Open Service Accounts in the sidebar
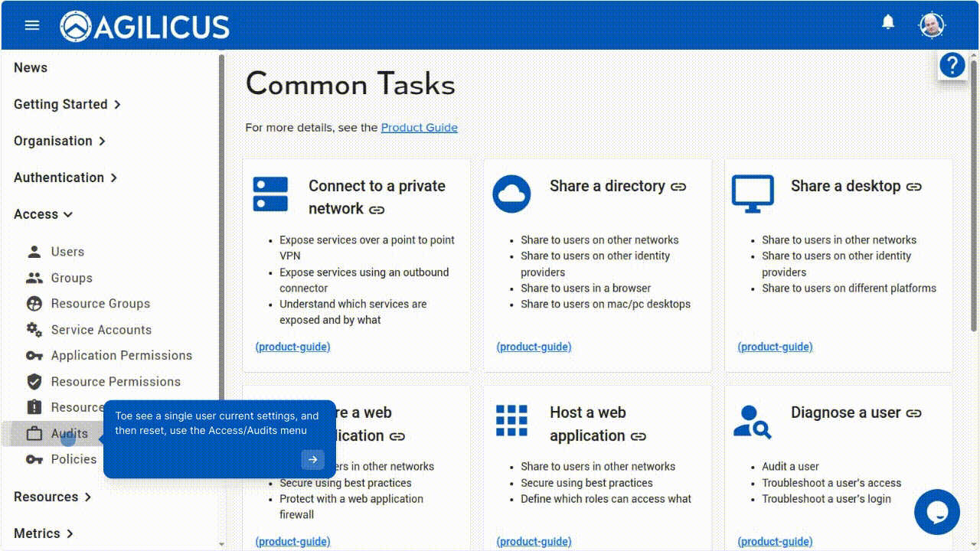The image size is (980, 551). (x=101, y=330)
